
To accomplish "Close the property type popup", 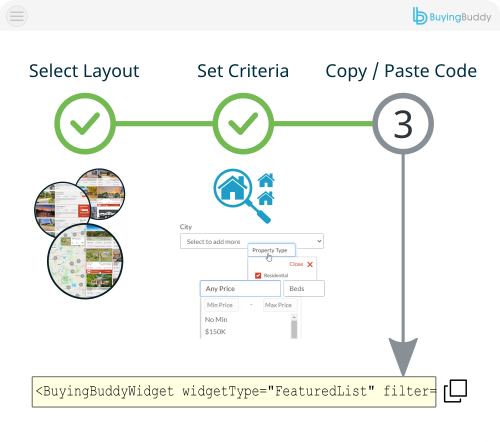I will click(301, 264).
